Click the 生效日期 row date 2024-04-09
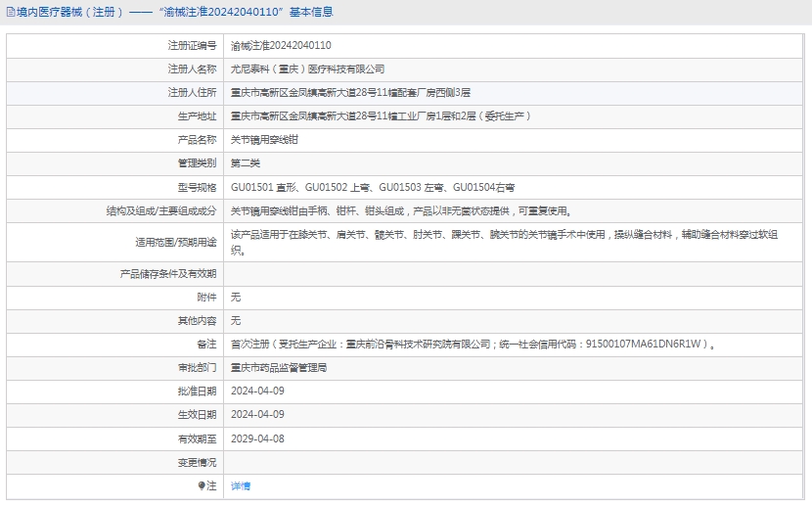 pos(257,415)
